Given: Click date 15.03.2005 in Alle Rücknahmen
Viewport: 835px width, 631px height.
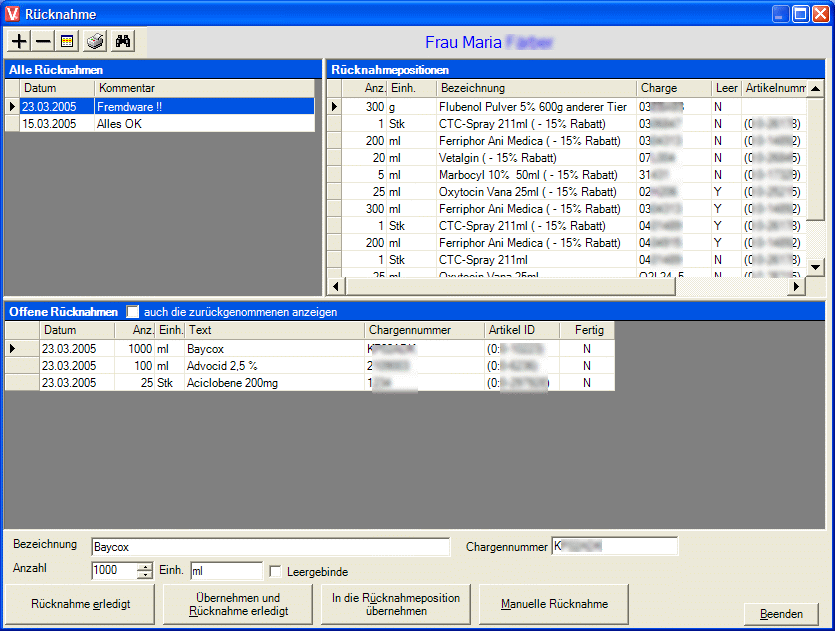Looking at the screenshot, I should coord(49,124).
